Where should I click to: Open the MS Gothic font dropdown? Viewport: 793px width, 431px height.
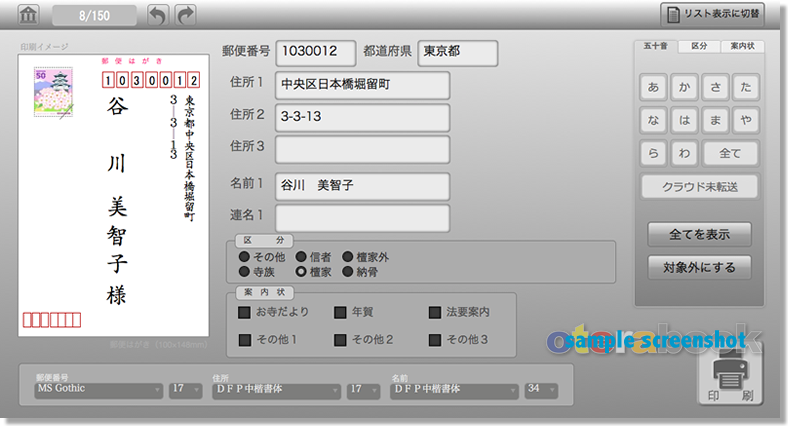pyautogui.click(x=99, y=390)
